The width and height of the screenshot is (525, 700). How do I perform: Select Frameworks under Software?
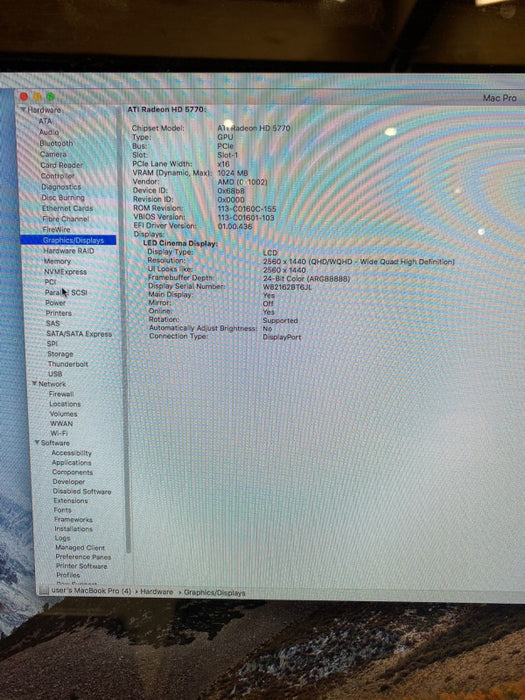click(x=73, y=520)
